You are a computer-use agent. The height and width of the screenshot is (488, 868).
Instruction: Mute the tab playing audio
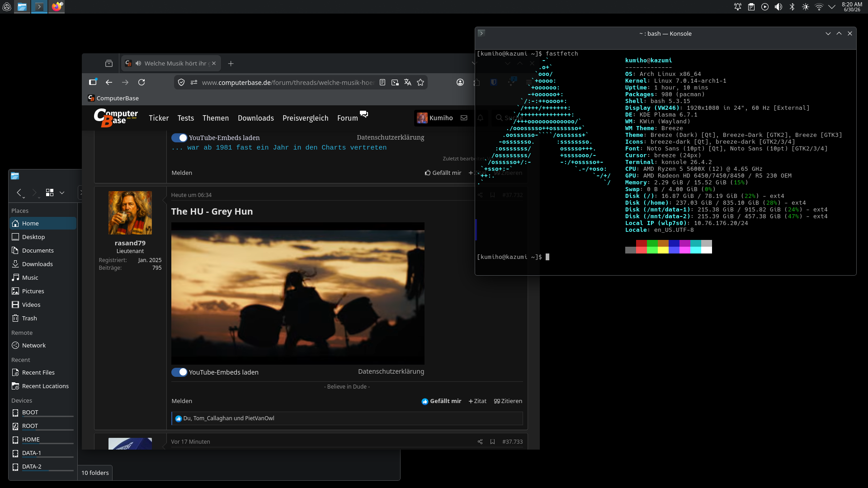[x=138, y=63]
